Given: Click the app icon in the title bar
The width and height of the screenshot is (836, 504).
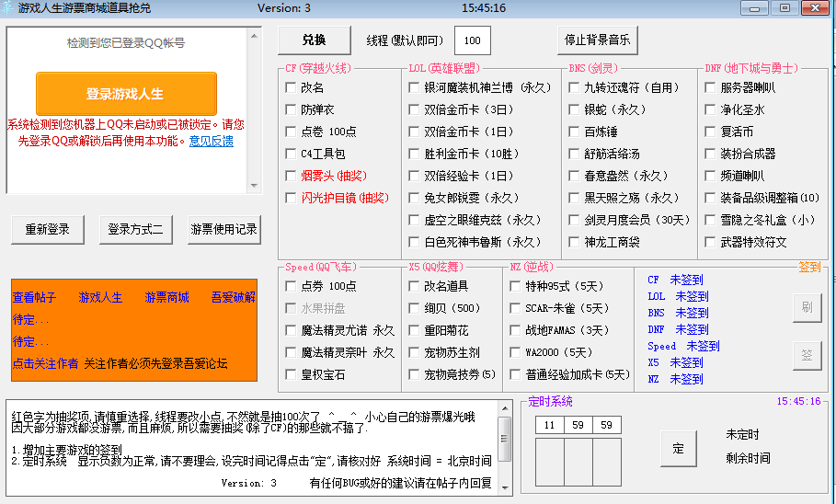Looking at the screenshot, I should (x=7, y=7).
